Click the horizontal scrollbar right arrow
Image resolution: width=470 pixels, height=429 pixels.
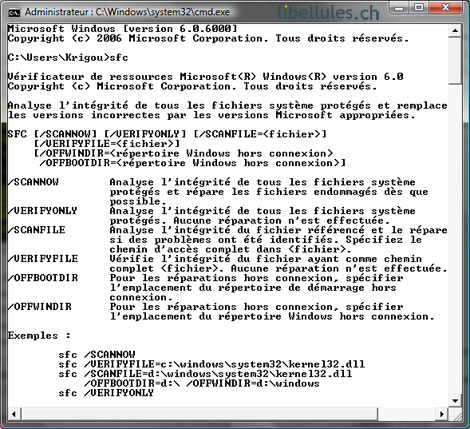pyautogui.click(x=442, y=414)
